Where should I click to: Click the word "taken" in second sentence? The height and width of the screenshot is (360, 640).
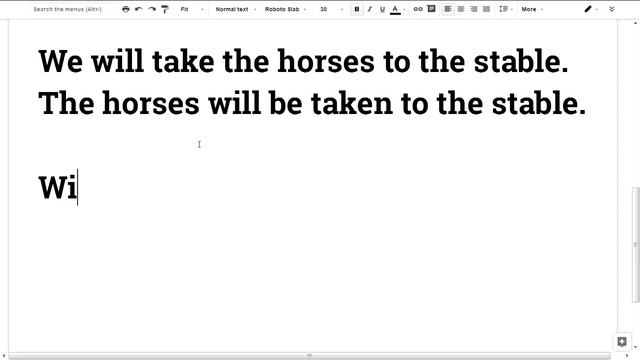pyautogui.click(x=351, y=103)
